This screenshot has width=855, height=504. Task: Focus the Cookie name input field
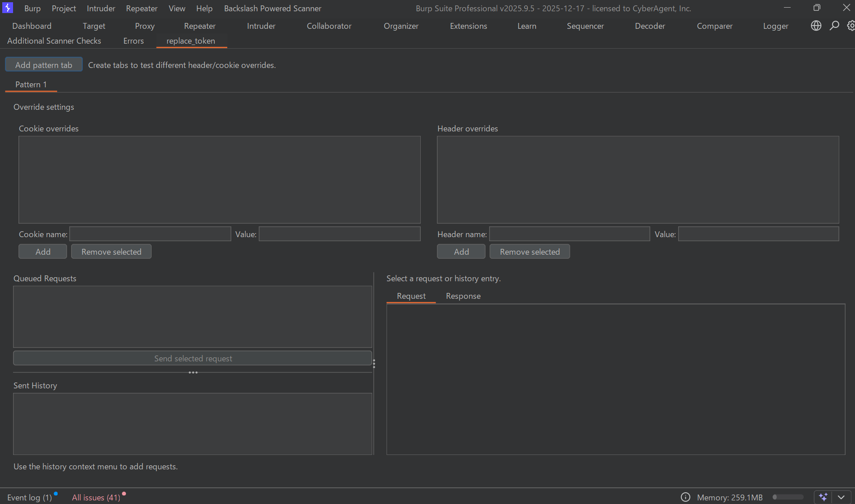click(x=150, y=234)
